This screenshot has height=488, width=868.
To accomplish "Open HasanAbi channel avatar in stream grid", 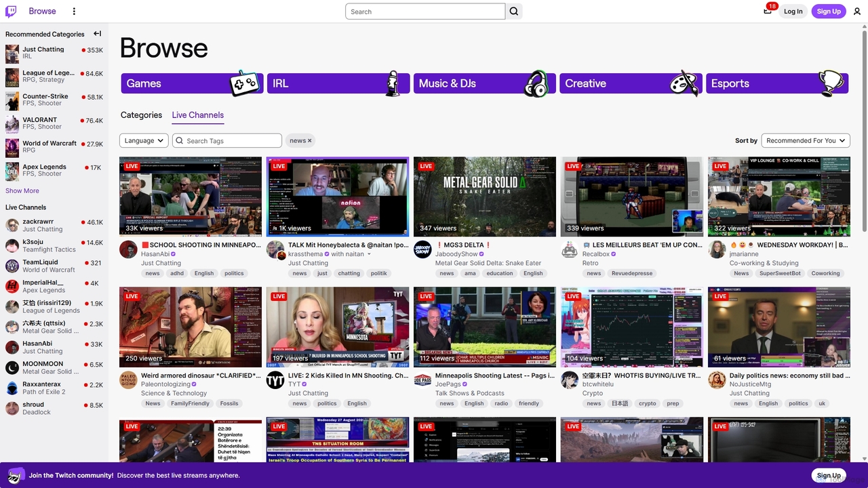I will (x=128, y=249).
